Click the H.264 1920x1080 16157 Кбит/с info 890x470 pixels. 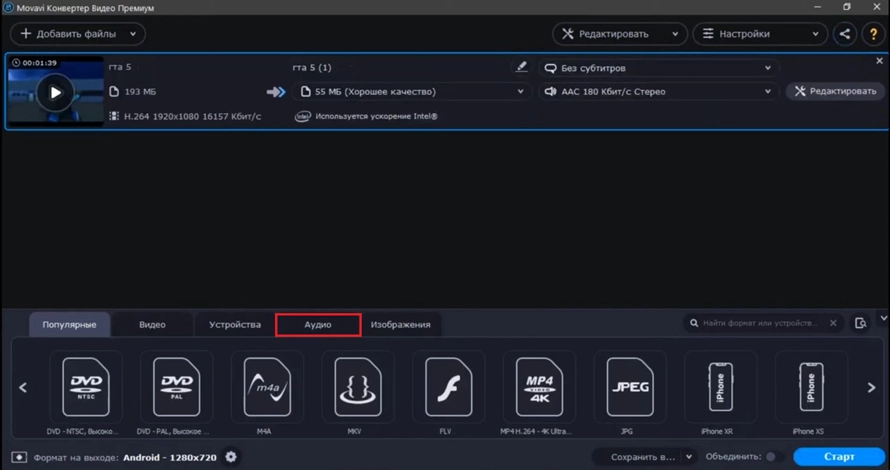click(193, 116)
